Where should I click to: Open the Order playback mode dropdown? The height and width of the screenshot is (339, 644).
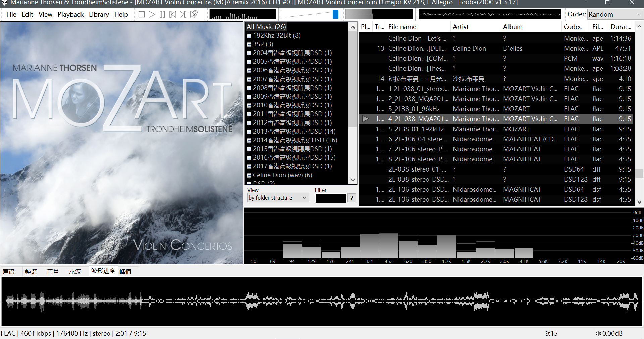pos(614,14)
